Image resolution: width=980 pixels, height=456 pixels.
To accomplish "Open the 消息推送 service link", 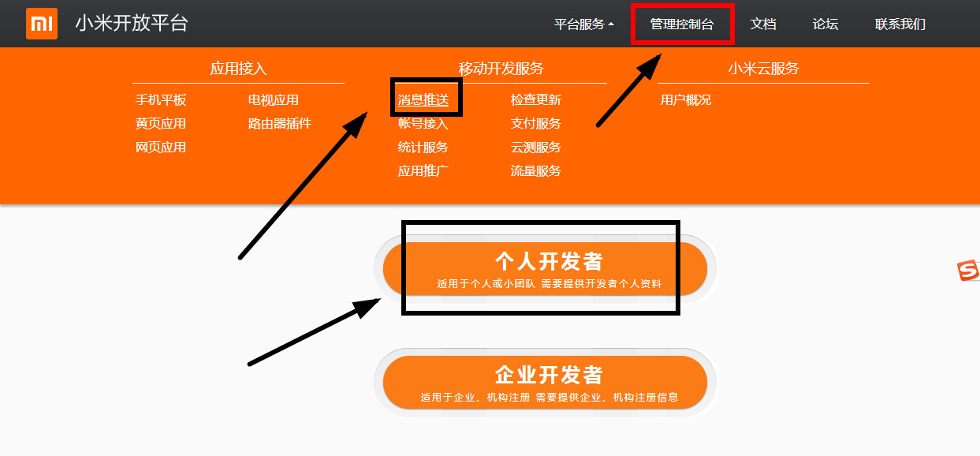I will click(423, 100).
